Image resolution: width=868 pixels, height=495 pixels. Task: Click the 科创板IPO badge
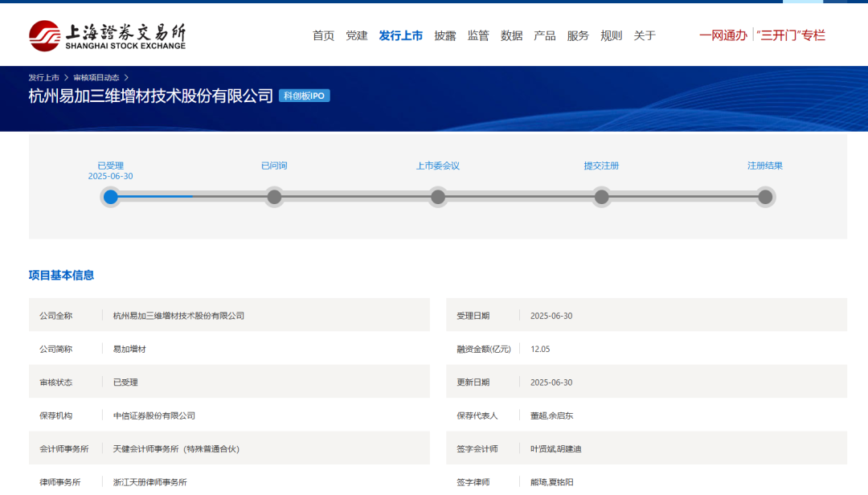coord(305,96)
